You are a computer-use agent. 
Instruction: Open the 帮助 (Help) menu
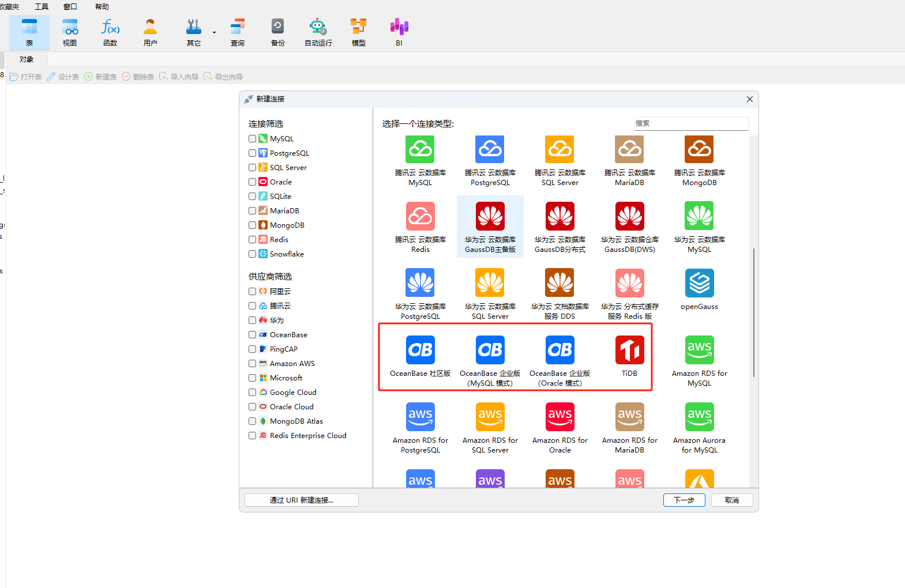click(102, 7)
